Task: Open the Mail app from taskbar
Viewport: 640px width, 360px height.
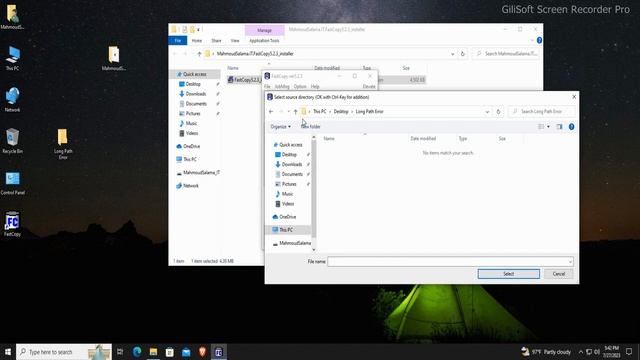Action: (x=186, y=352)
